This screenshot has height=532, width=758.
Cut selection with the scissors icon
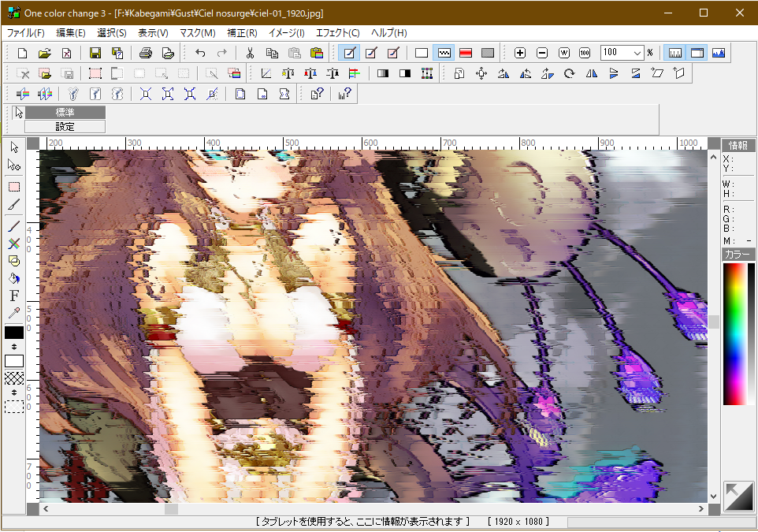250,54
